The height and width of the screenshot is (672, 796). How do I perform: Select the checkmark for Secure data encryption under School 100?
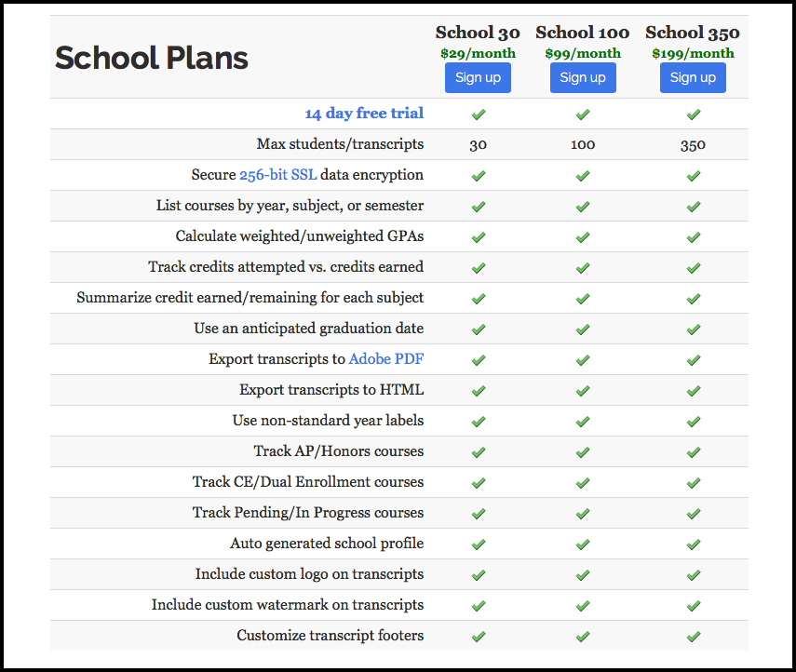(x=583, y=175)
